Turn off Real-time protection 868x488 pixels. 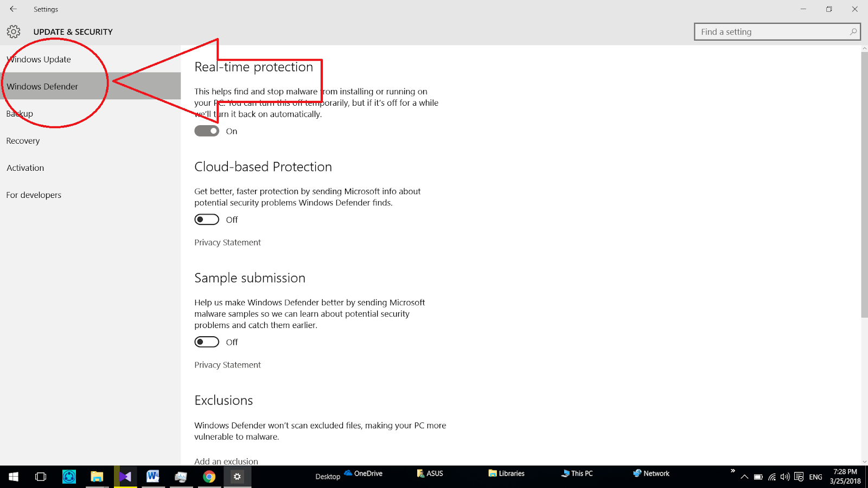206,131
